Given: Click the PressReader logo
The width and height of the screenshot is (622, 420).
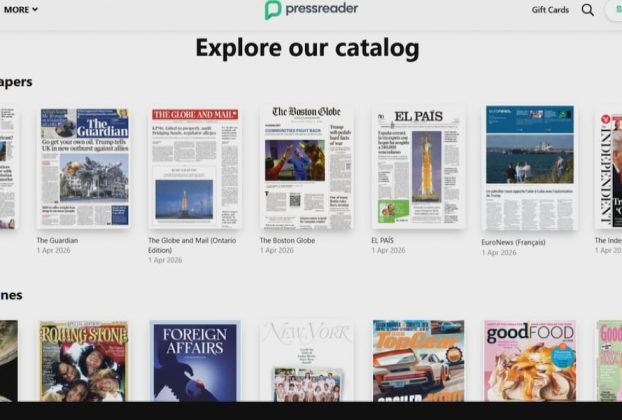Looking at the screenshot, I should pos(311,10).
